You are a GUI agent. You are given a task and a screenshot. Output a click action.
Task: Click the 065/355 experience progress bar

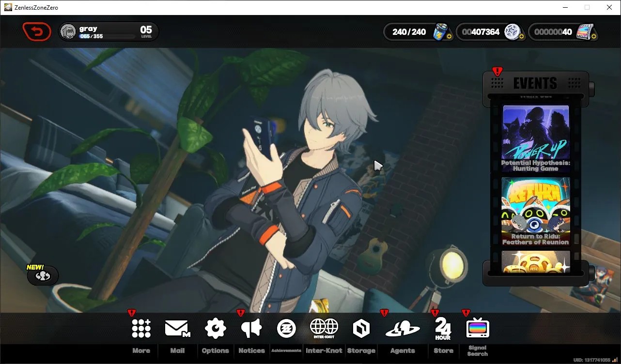pos(107,36)
